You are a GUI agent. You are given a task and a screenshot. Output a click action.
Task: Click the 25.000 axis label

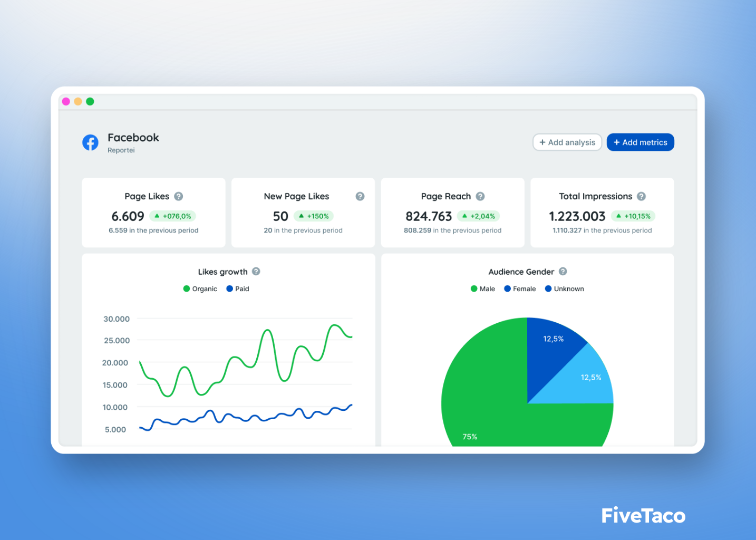117,341
